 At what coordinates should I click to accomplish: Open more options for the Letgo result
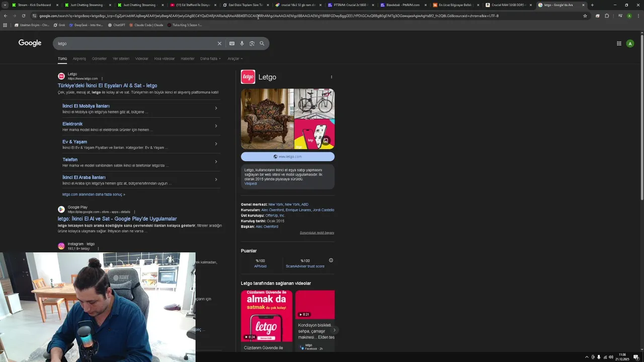pos(102,78)
